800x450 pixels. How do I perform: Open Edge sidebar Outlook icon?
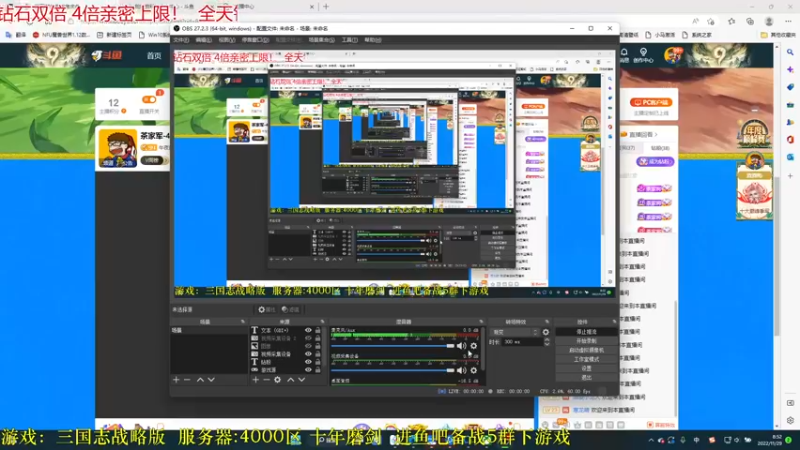click(790, 157)
